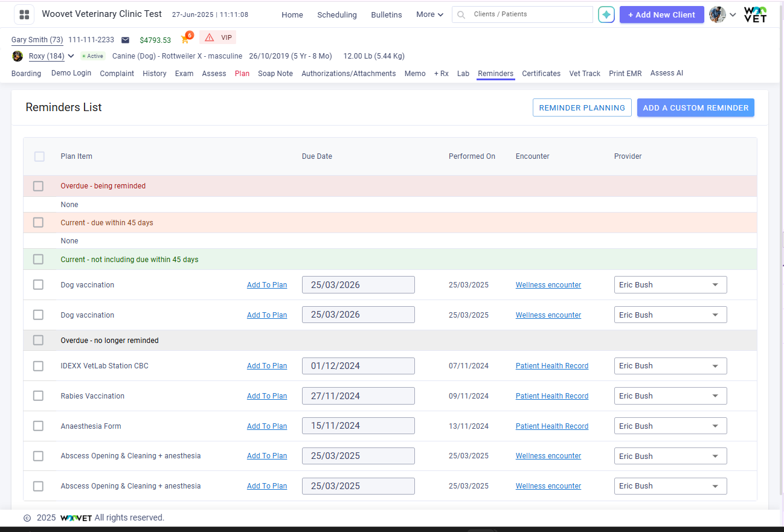Image resolution: width=784 pixels, height=532 pixels.
Task: Click the user profile avatar
Action: 717,14
